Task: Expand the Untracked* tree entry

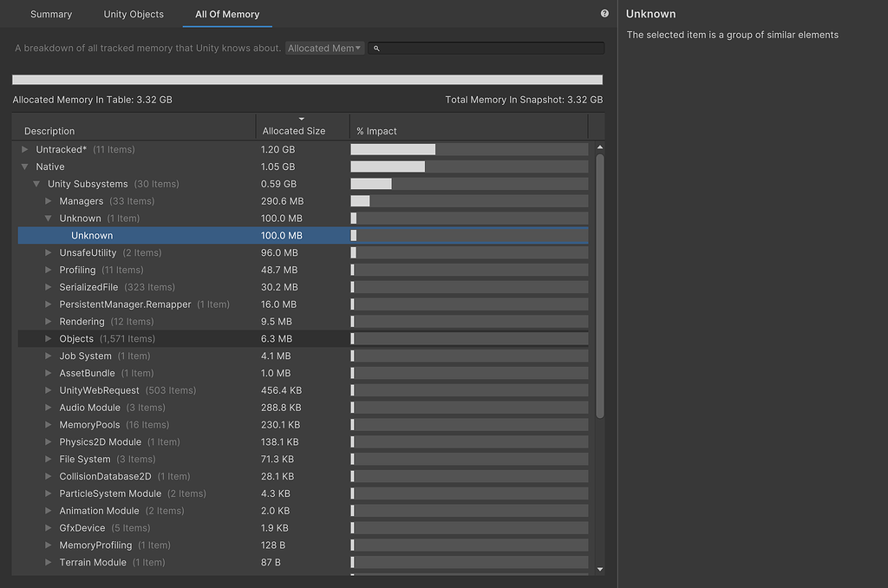Action: click(24, 149)
